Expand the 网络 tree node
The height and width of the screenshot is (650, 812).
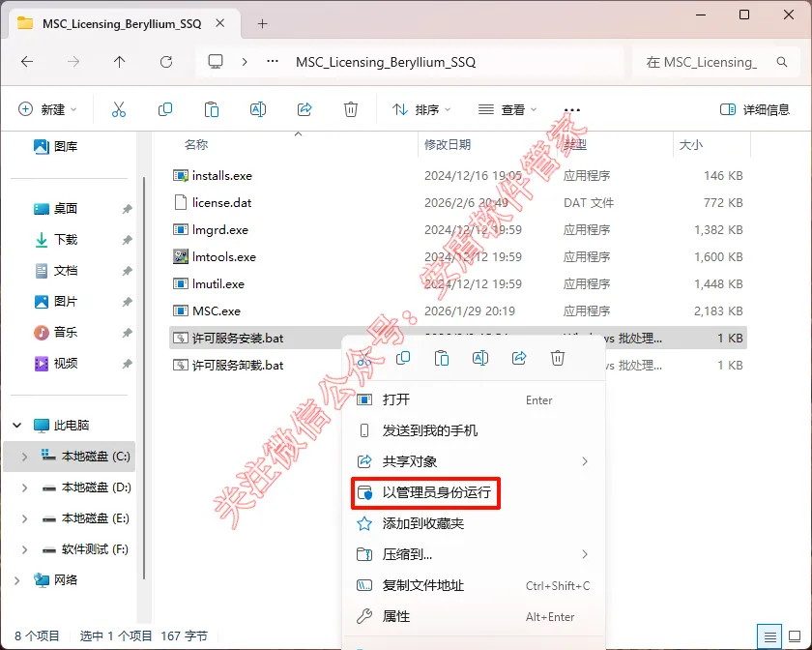coord(17,580)
